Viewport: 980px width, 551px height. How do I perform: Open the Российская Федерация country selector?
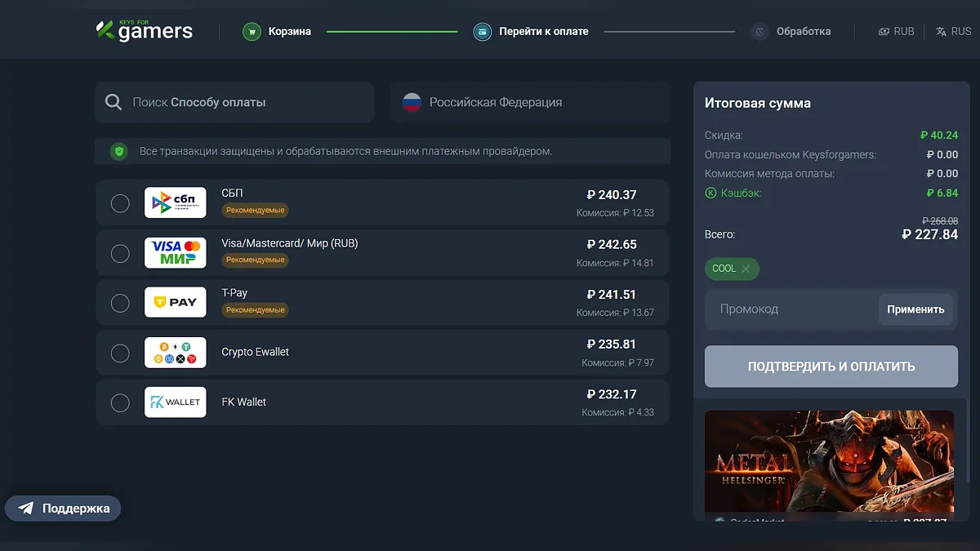pyautogui.click(x=530, y=103)
